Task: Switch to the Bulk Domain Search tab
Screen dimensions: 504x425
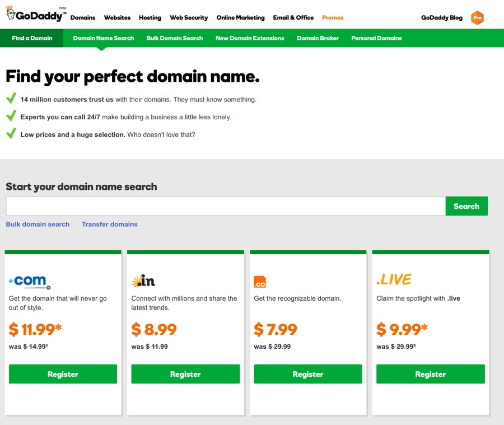Action: tap(175, 38)
